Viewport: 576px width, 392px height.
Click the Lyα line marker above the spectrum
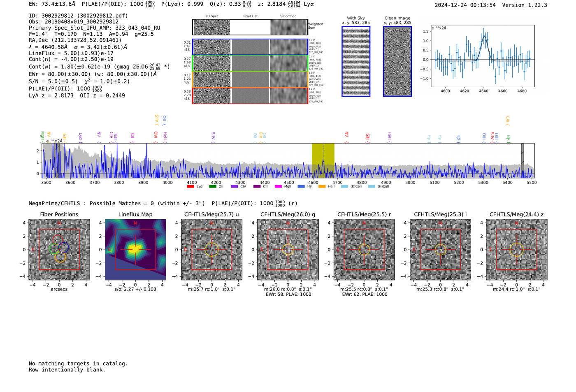80,137
